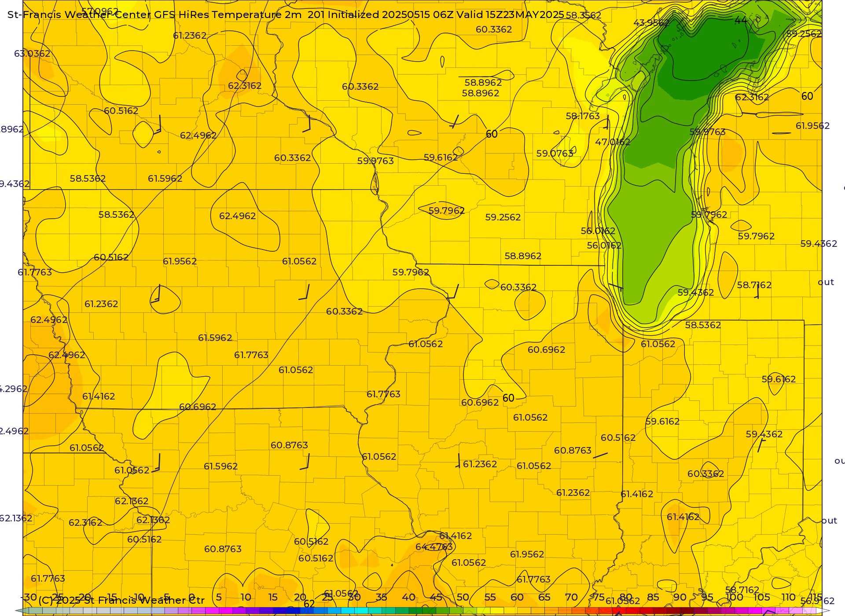Click the 105 tick on color scale
The height and width of the screenshot is (616, 845).
761,597
